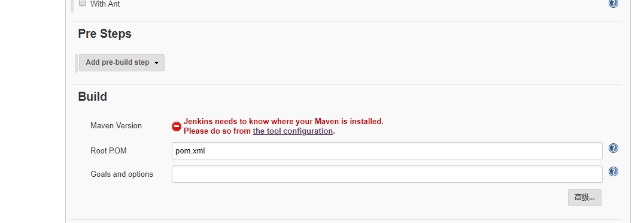Enable the With Ant checkbox
Image resolution: width=644 pixels, height=223 pixels.
pyautogui.click(x=83, y=3)
